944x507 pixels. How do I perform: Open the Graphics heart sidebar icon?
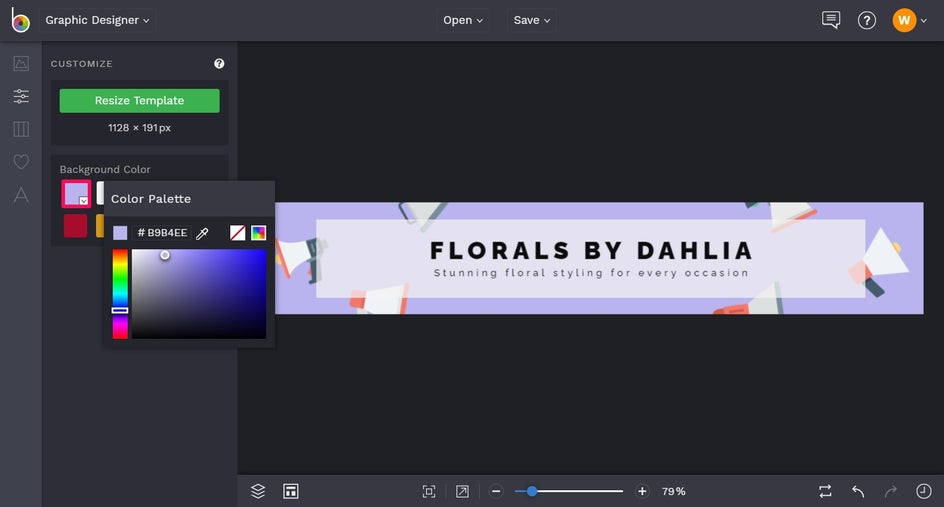[x=21, y=161]
